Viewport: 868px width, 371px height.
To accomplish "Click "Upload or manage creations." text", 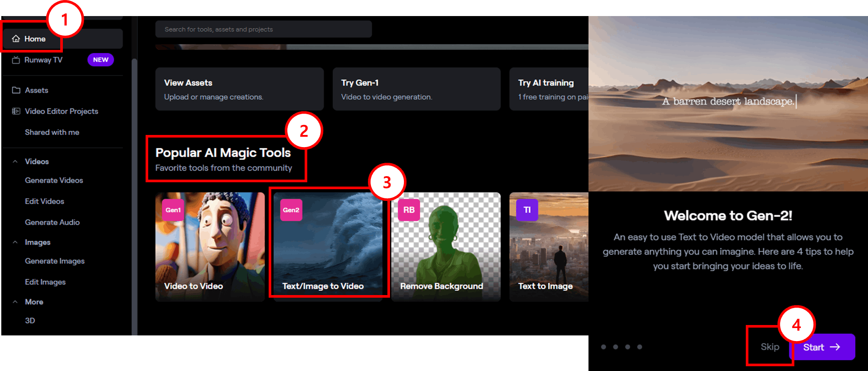I will point(214,97).
